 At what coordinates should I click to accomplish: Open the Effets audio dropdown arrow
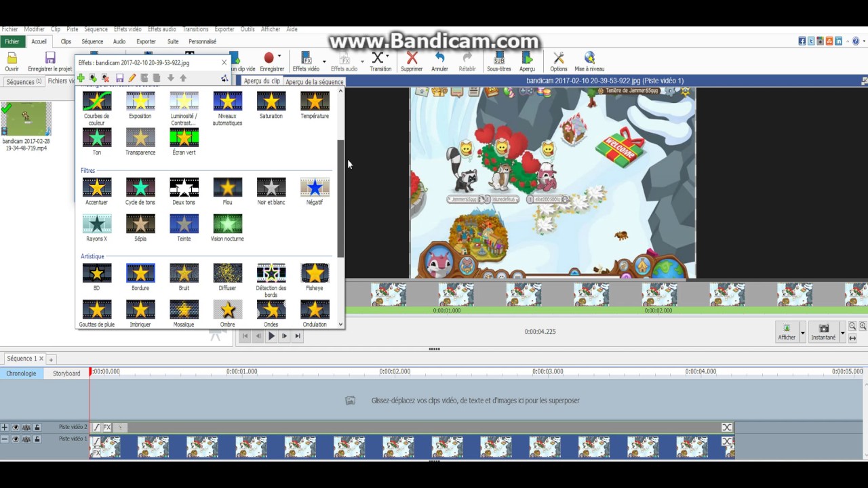363,62
